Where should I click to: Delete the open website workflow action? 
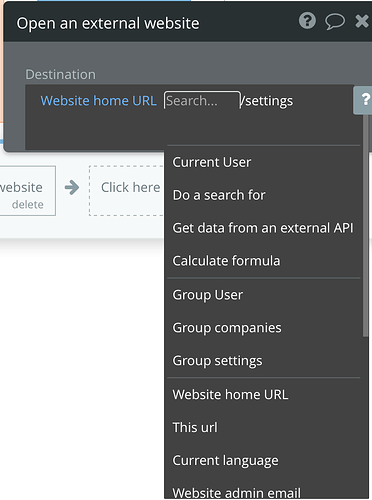[28, 204]
